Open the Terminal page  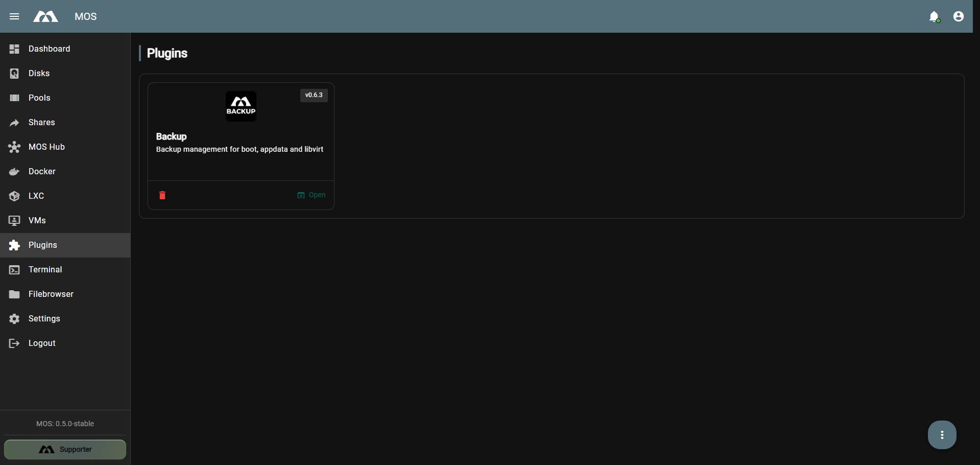tap(65, 270)
